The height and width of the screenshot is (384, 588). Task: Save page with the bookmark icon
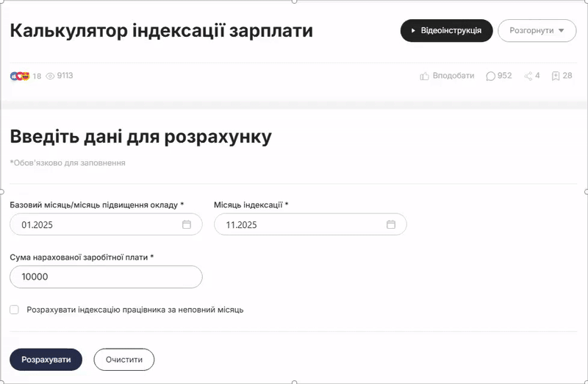click(556, 76)
